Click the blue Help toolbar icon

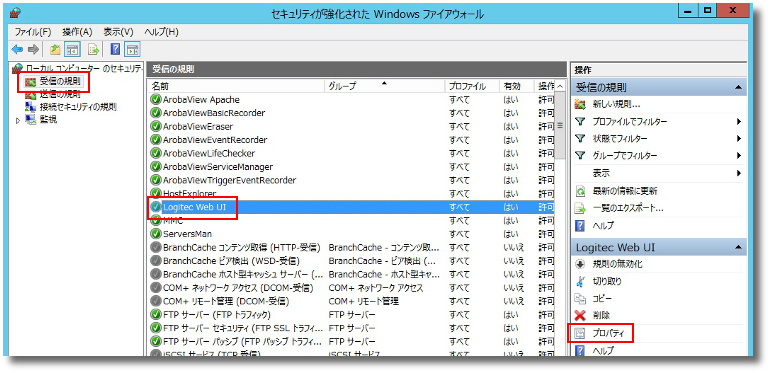tap(115, 50)
